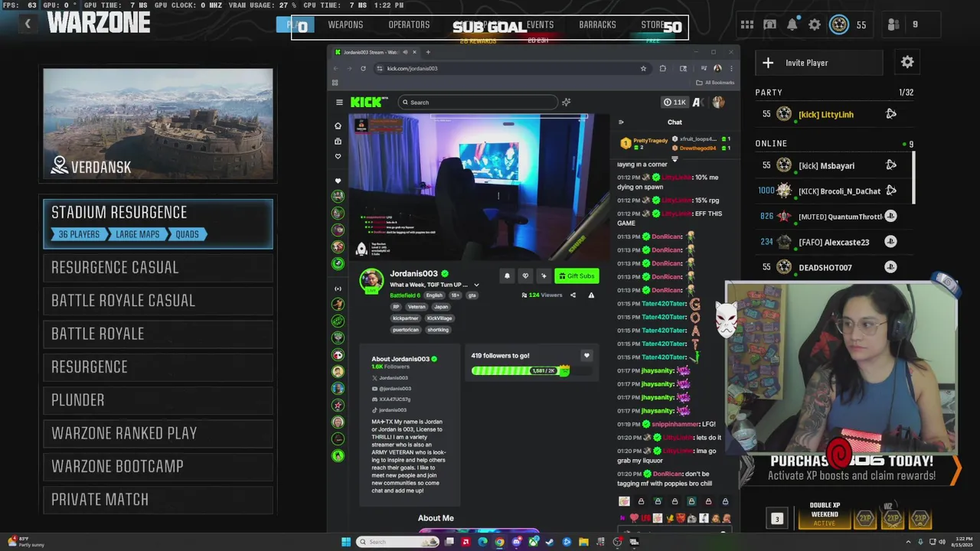
Task: Open the Operators tab
Action: [x=409, y=24]
